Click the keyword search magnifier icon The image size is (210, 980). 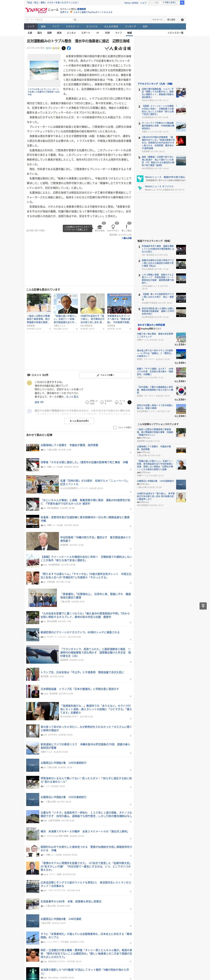(75, 20)
